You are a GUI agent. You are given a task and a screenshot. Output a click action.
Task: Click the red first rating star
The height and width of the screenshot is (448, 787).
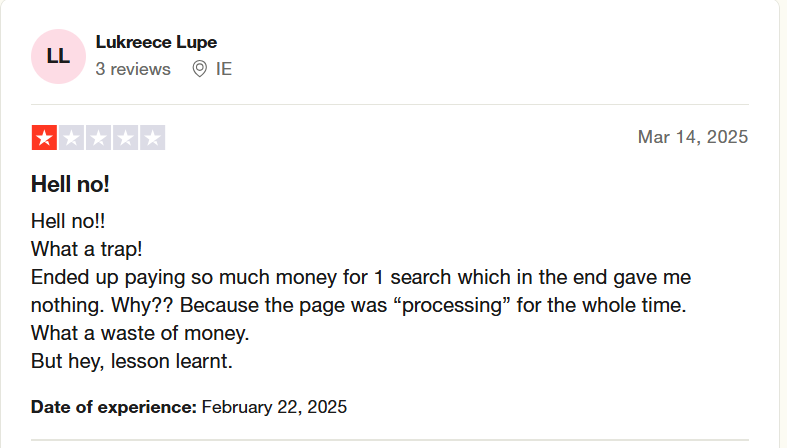(44, 137)
